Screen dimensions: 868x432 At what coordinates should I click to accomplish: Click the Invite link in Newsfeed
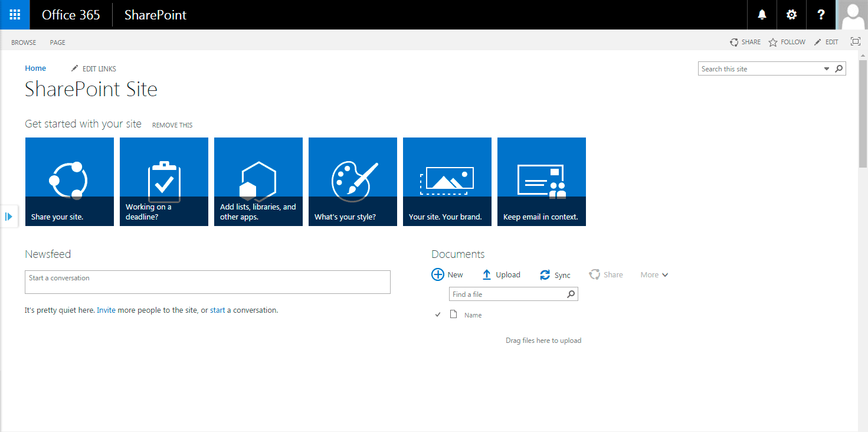click(106, 310)
